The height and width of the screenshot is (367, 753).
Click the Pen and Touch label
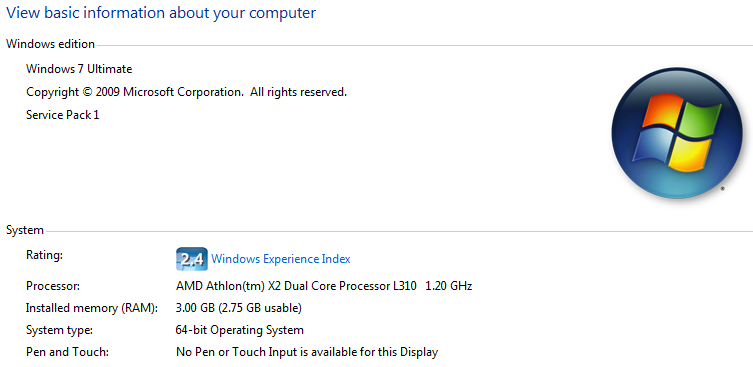pos(68,352)
